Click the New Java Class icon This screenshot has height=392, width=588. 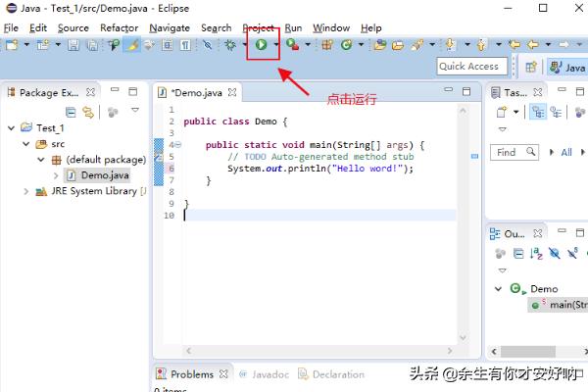(x=347, y=45)
